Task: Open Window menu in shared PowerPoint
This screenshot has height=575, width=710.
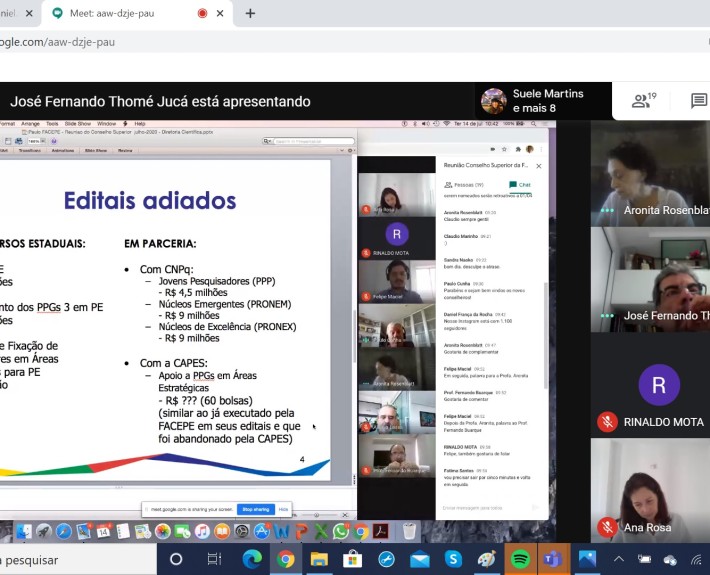Action: click(x=106, y=124)
